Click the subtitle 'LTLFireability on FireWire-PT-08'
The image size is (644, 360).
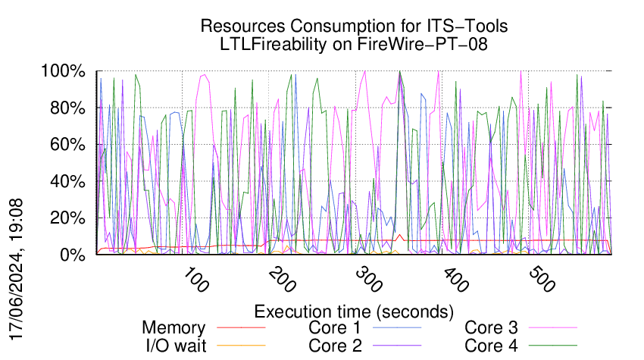tap(354, 44)
